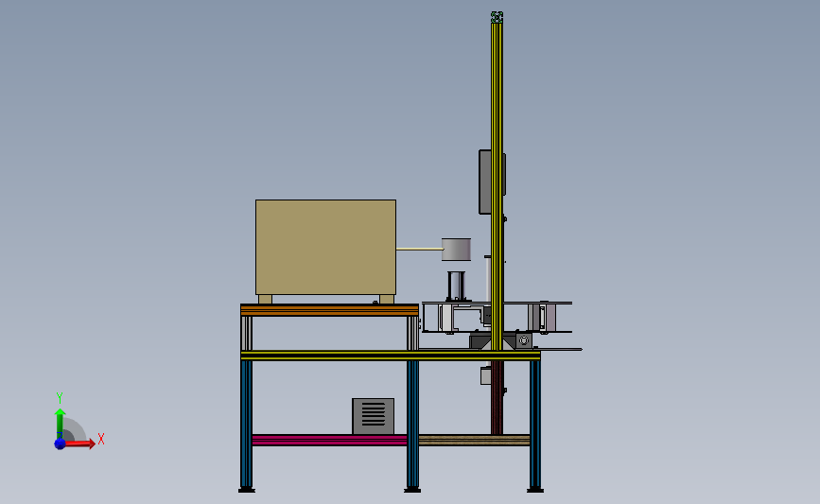Viewport: 820px width, 504px height.
Task: Select the end cap atop the yellow column
Action: click(x=497, y=17)
